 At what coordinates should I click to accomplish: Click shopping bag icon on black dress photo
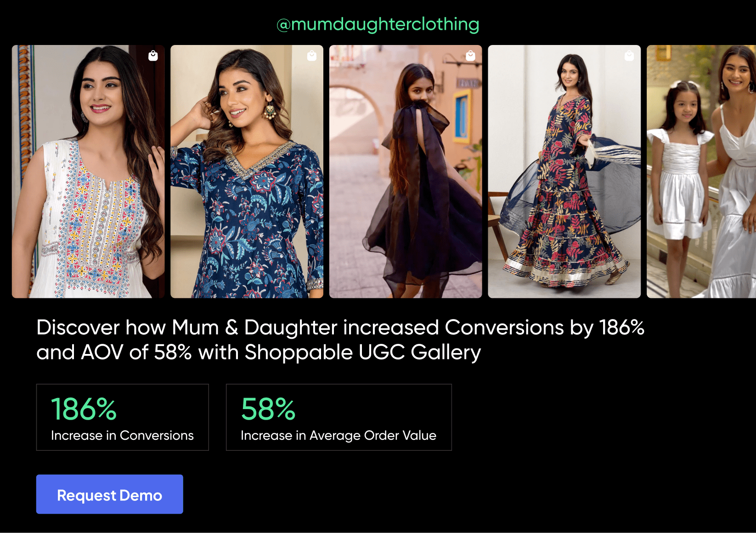pos(470,56)
